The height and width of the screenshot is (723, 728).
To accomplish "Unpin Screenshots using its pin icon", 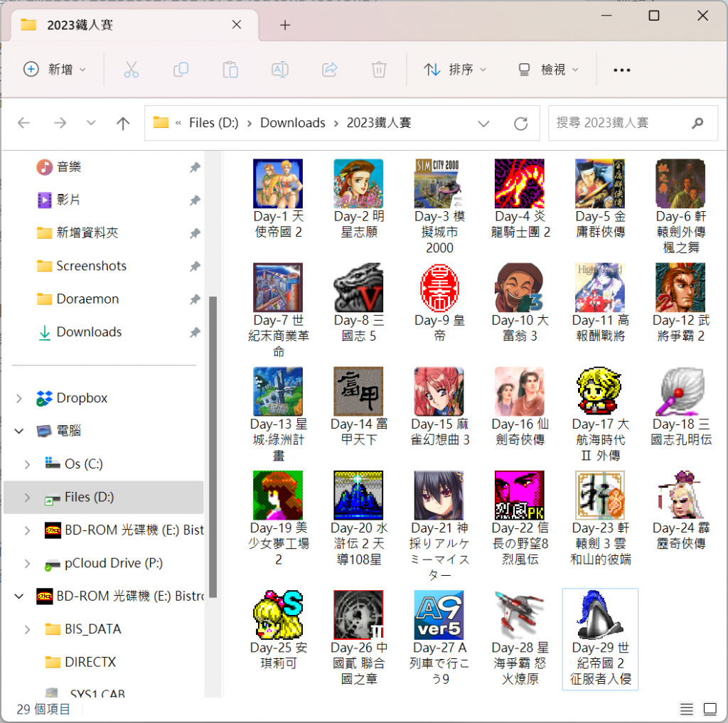I will pos(195,267).
